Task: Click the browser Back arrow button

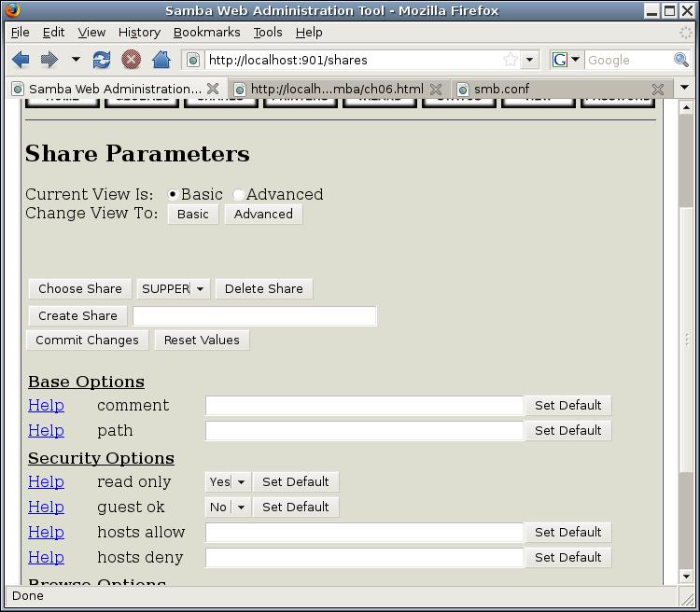Action: [21, 60]
